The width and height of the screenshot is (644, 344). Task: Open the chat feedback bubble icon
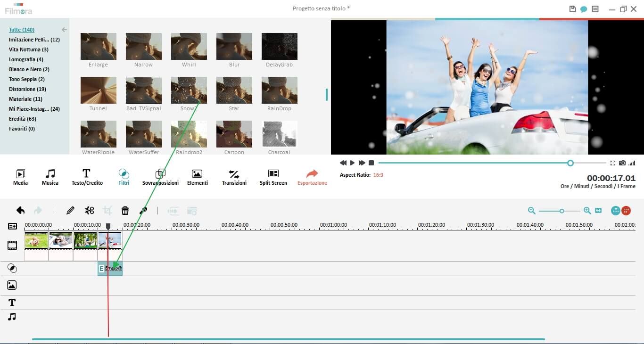584,9
